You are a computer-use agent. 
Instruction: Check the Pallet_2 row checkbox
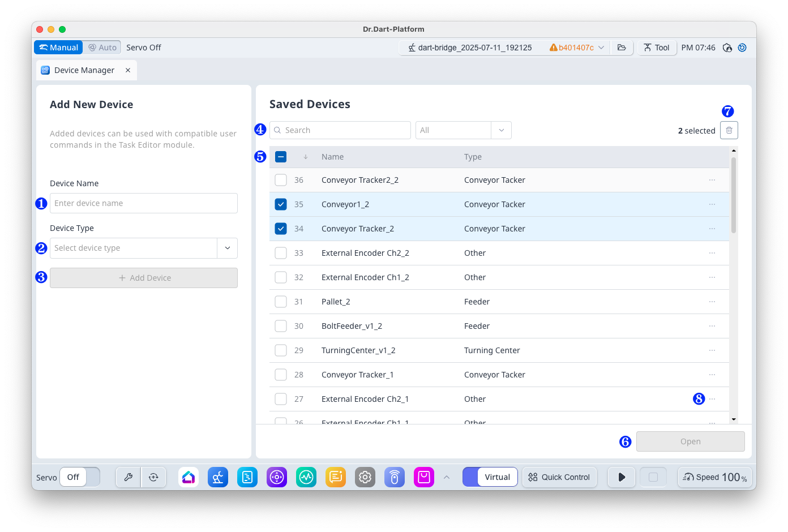281,302
